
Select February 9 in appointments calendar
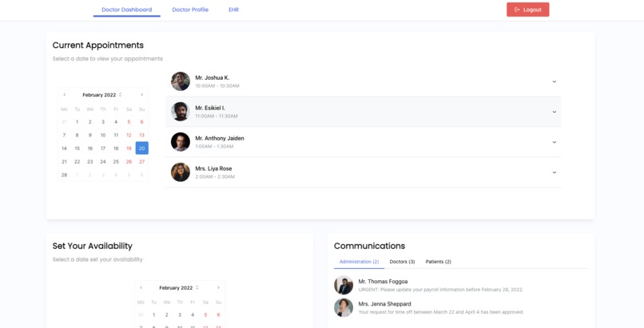(90, 135)
